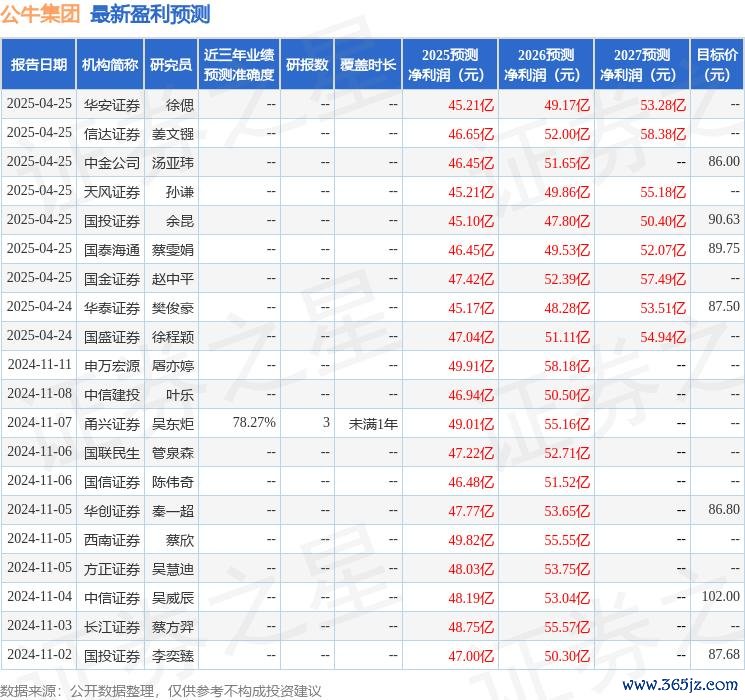This screenshot has width=745, height=700.
Task: Click the 58.18亿 2026 forecast value
Action: coord(567,366)
